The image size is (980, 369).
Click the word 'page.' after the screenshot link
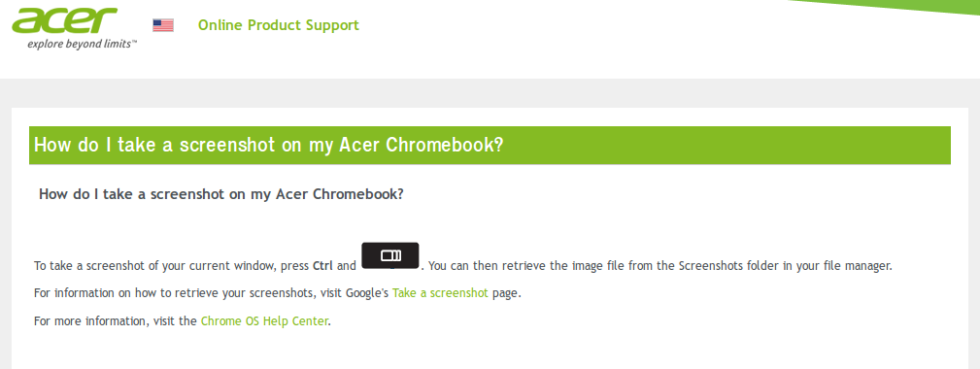(x=507, y=293)
